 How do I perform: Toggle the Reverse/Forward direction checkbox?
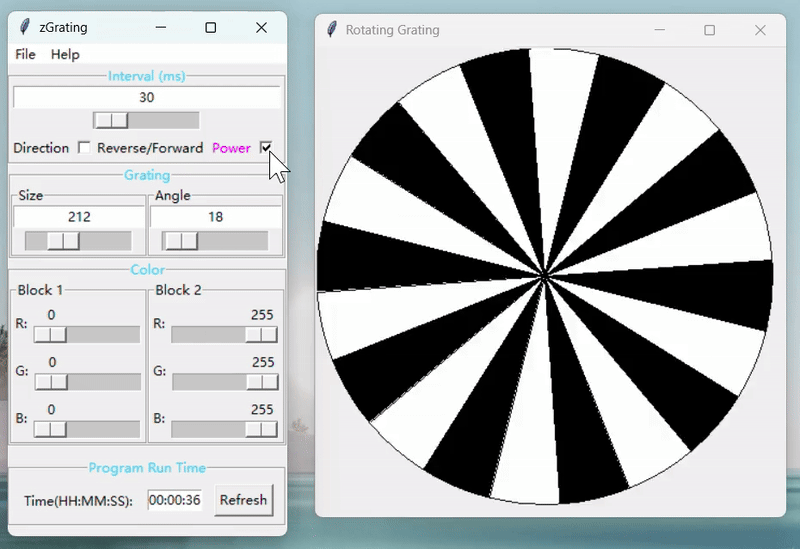[84, 148]
